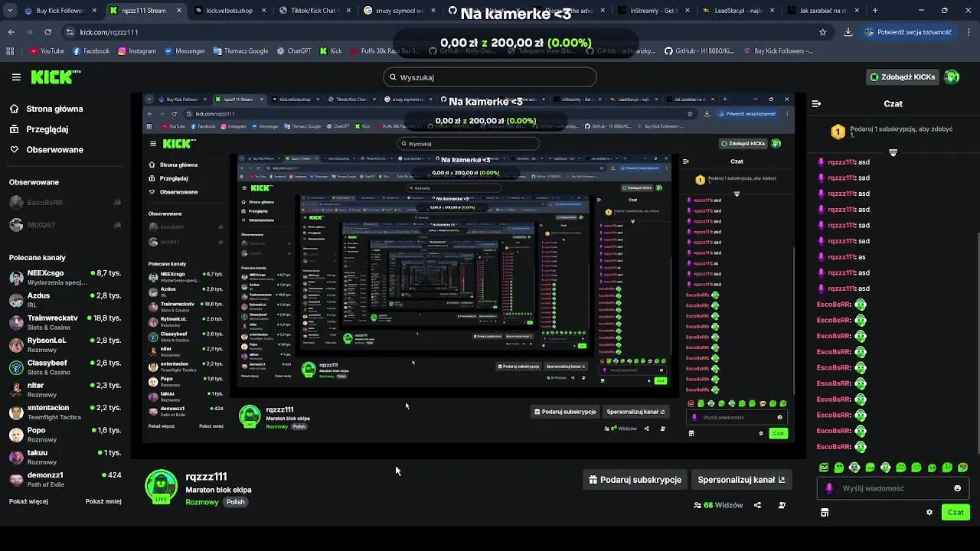
Task: Open the Facebook bookmark
Action: click(x=91, y=51)
